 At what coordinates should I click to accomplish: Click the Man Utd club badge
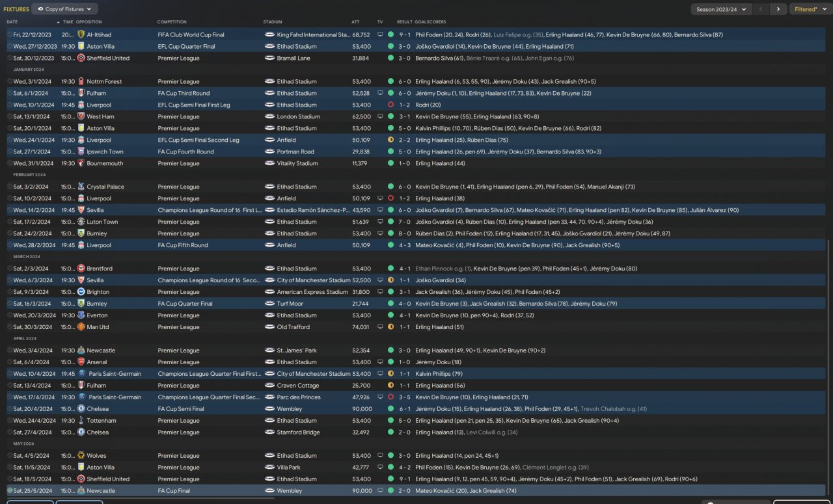click(81, 327)
